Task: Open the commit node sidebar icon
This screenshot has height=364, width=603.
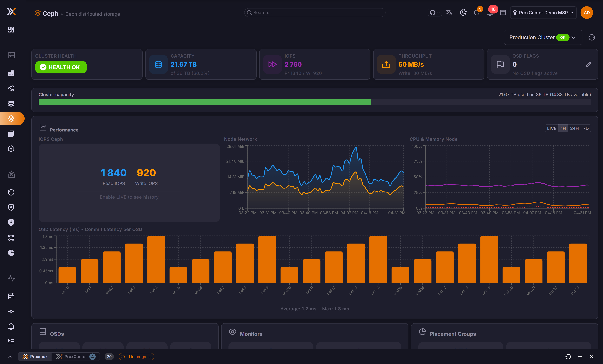Action: pos(11,311)
